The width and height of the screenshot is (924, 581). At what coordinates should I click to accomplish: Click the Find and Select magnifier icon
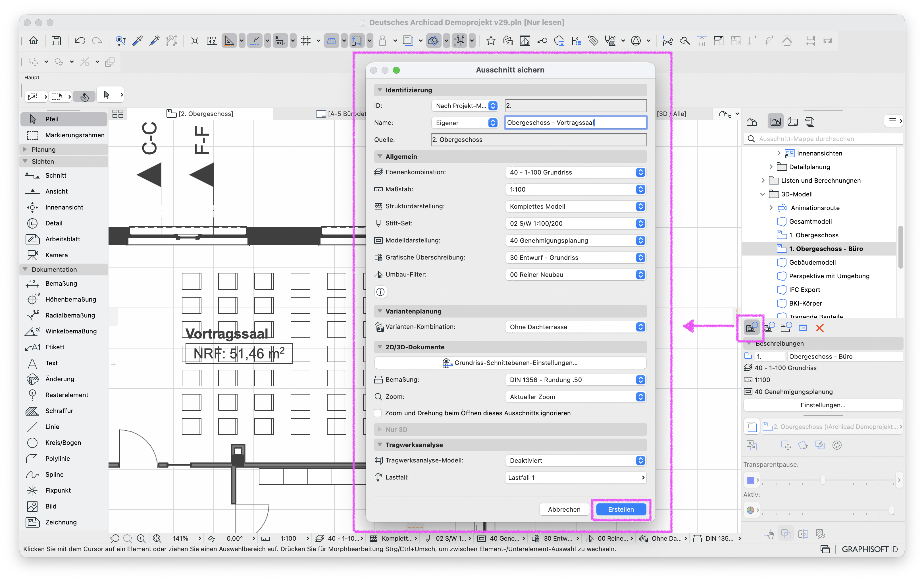click(120, 40)
